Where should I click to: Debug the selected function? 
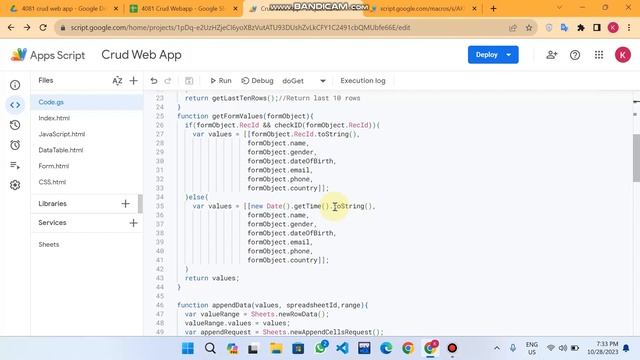coord(257,81)
